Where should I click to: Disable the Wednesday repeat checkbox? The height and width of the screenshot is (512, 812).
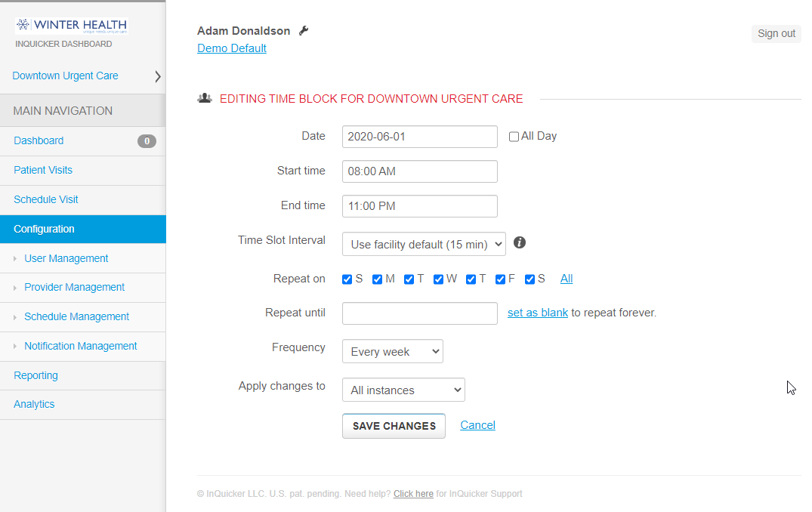coord(438,279)
